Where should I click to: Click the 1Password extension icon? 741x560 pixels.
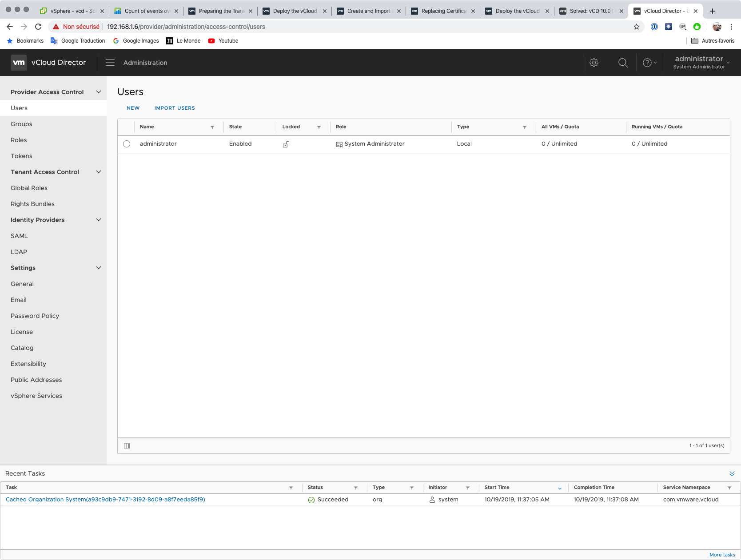click(x=654, y=27)
